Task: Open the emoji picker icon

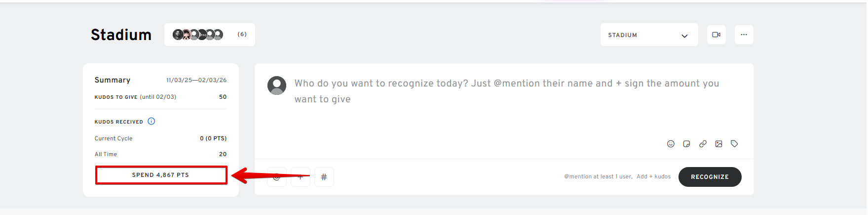Action: tap(671, 144)
